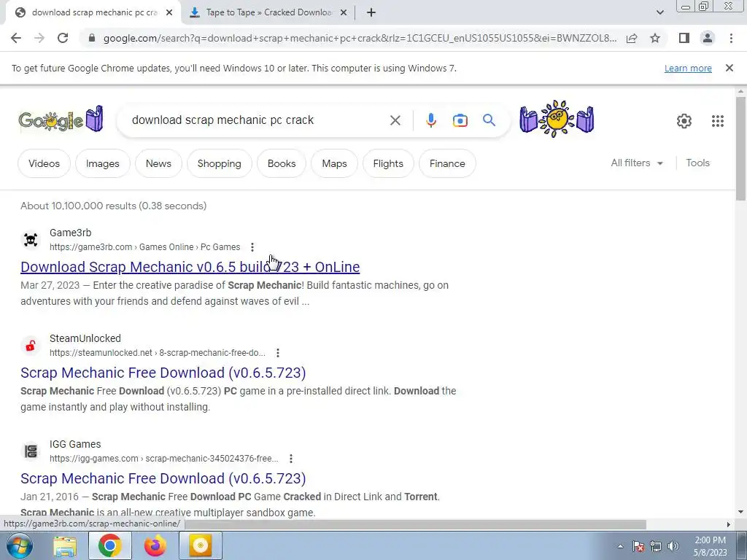Filter results by Flights
The width and height of the screenshot is (747, 560).
point(388,163)
